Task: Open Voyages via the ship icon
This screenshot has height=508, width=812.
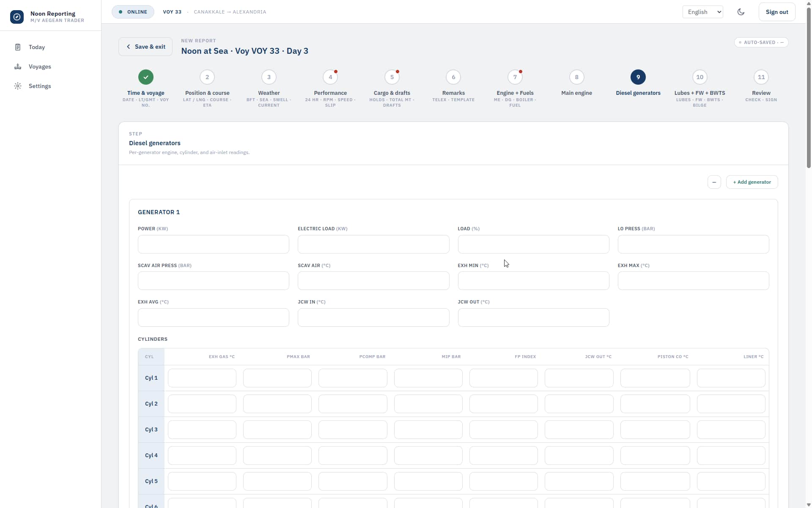Action: click(x=18, y=66)
